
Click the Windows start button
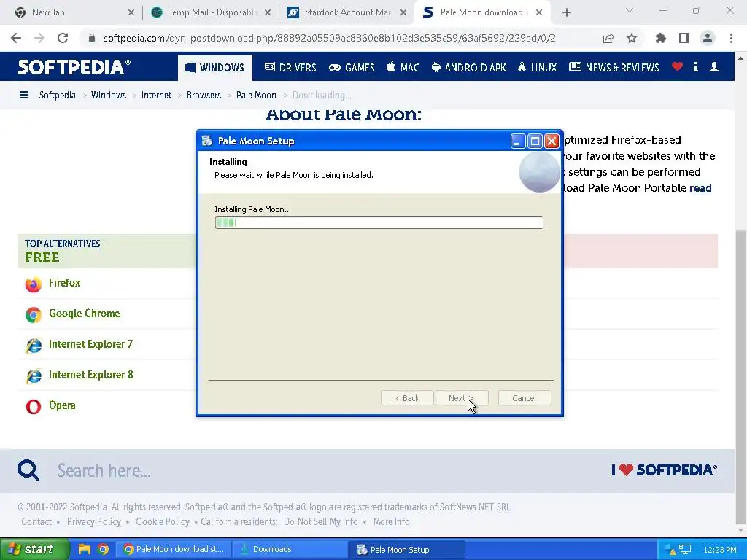[34, 550]
